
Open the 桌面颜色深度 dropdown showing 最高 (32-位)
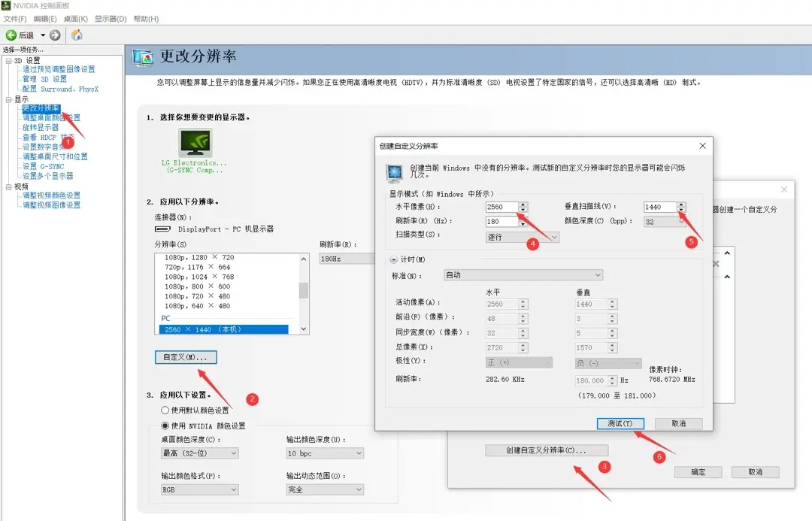[200, 453]
